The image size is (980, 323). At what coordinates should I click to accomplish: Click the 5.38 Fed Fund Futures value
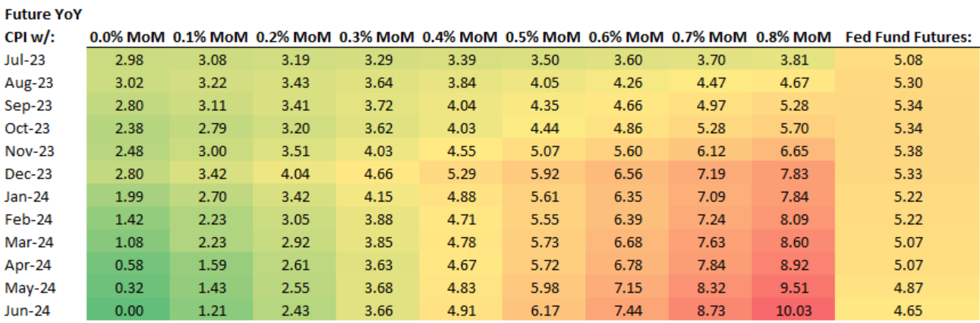[908, 150]
